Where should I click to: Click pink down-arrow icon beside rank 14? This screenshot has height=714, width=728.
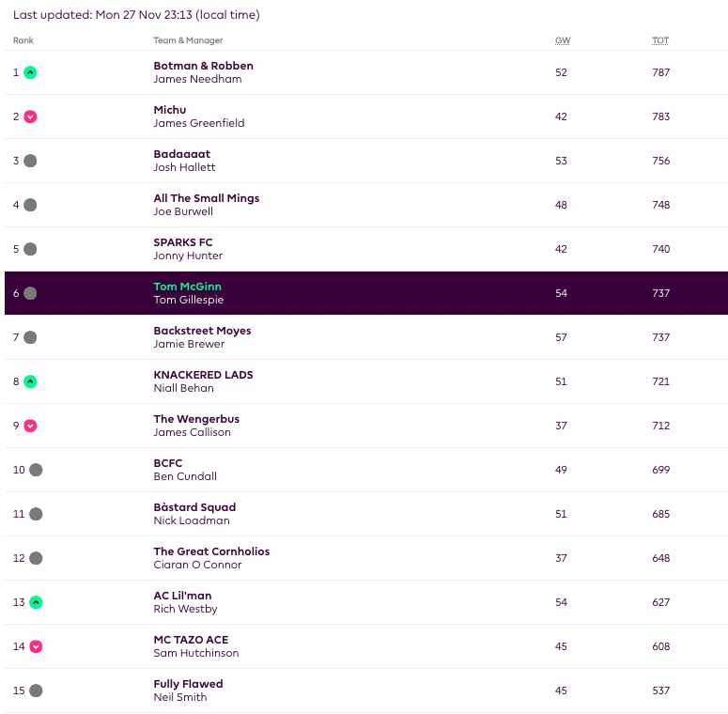(36, 646)
